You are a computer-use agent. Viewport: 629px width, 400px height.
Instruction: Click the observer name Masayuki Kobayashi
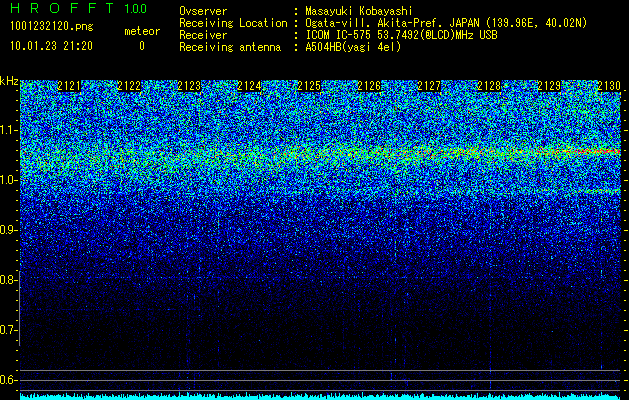pos(359,11)
